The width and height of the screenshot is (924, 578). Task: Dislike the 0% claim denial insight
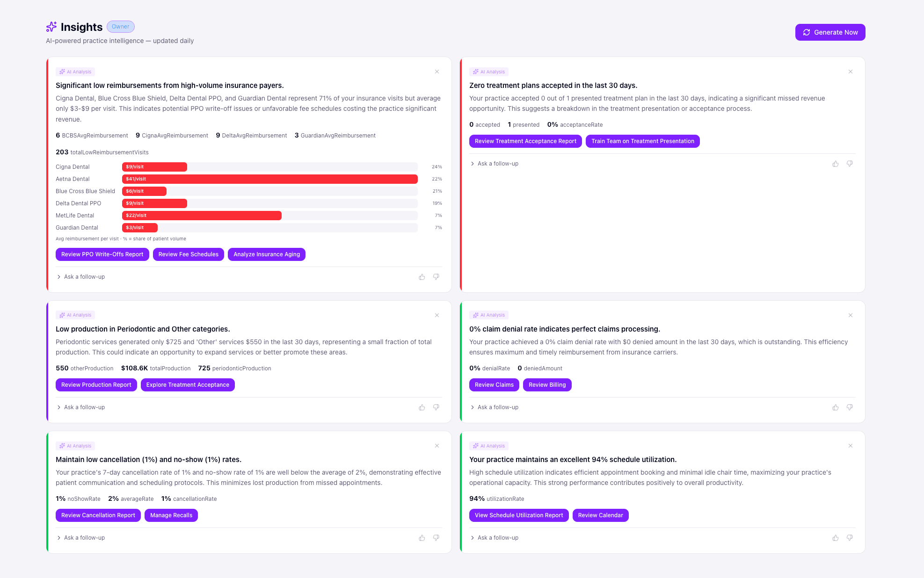tap(850, 407)
